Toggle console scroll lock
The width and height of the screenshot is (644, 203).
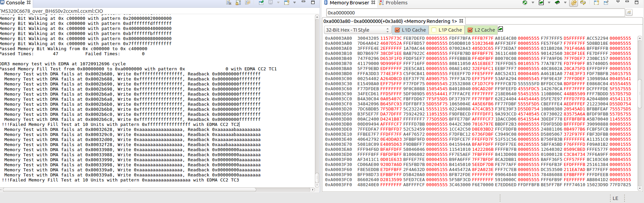pyautogui.click(x=238, y=2)
